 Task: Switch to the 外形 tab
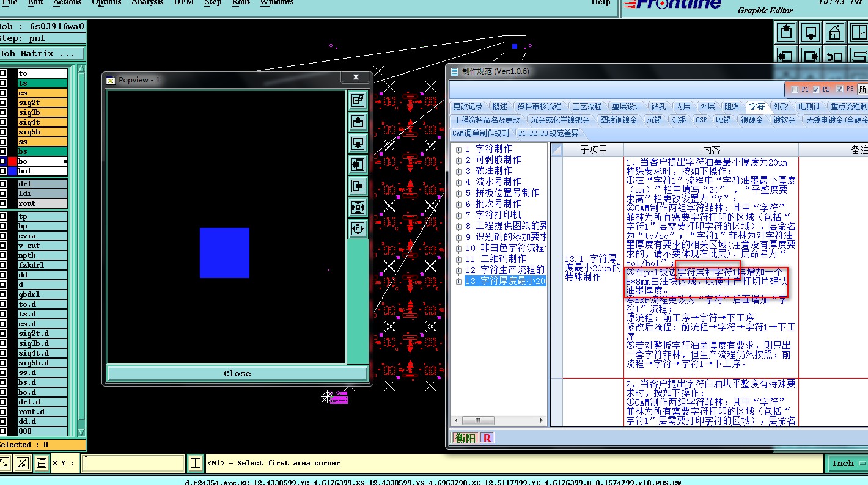click(781, 106)
